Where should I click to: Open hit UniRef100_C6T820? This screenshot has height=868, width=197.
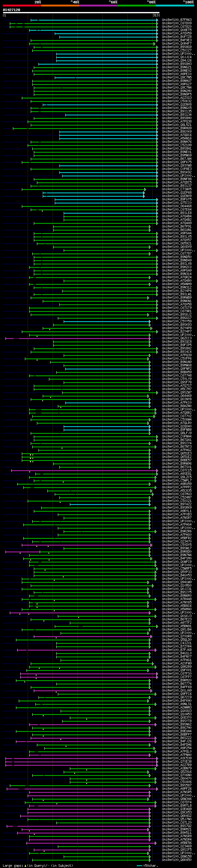[x=177, y=26]
